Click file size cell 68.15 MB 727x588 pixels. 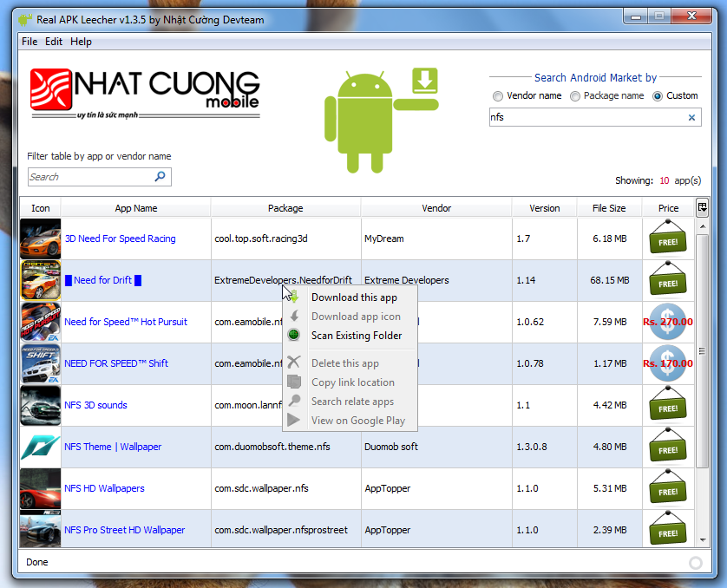click(610, 280)
